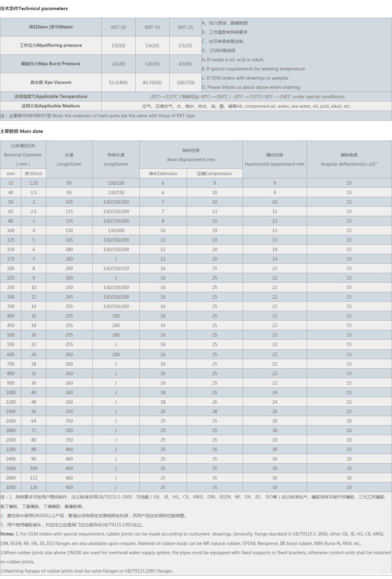
Task: Select the KXT-16 model column header
Action: pyautogui.click(x=152, y=27)
